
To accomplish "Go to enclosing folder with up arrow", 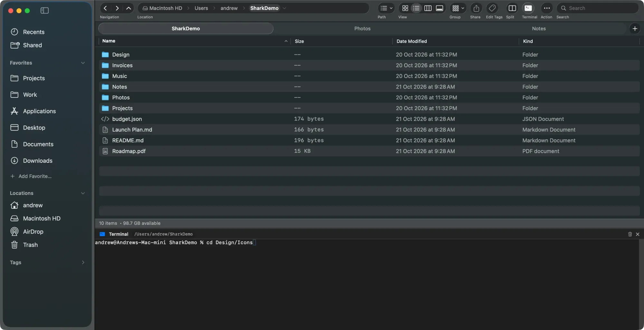I will 128,8.
